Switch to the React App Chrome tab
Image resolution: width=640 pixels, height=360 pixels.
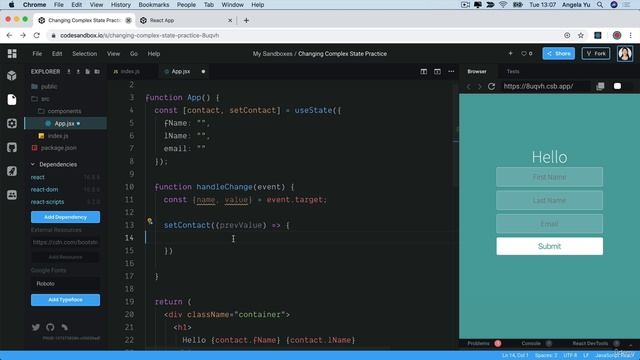[187, 20]
